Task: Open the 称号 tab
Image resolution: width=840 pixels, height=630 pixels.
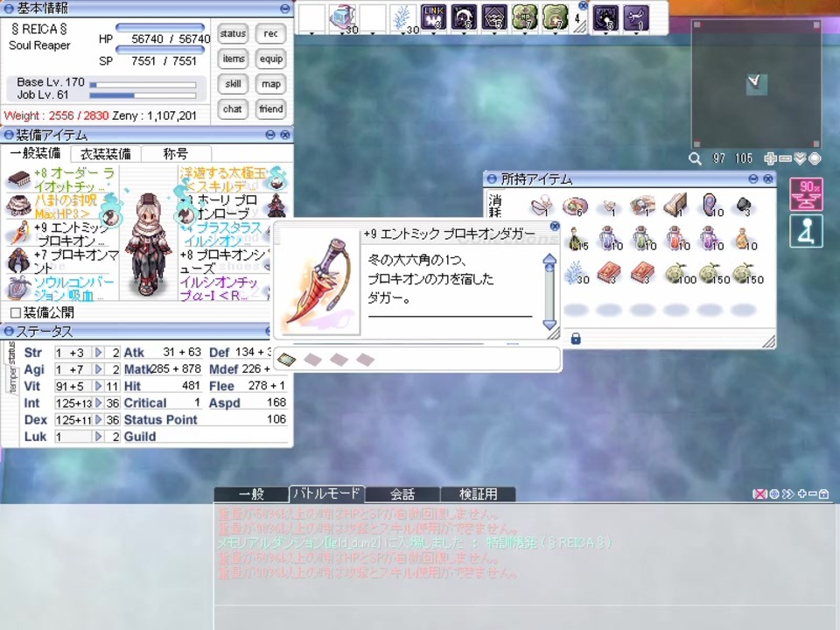Action: point(176,154)
